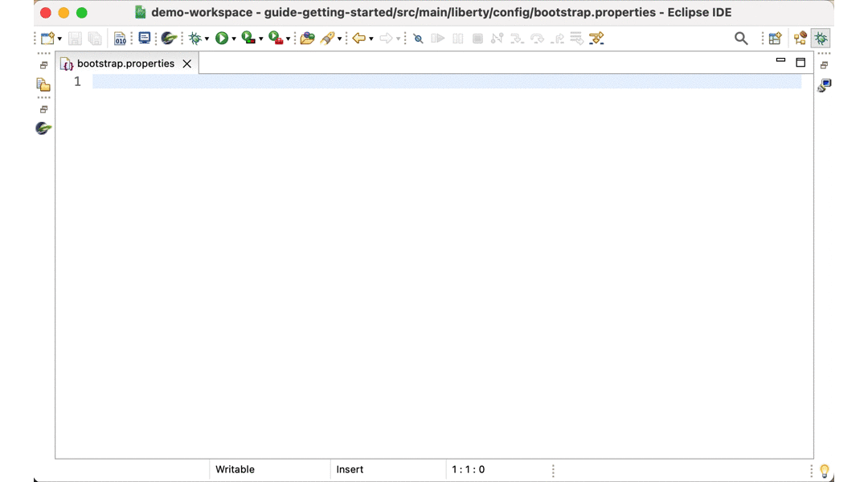Maximize the editor area
This screenshot has height=482, width=868.
pos(800,62)
